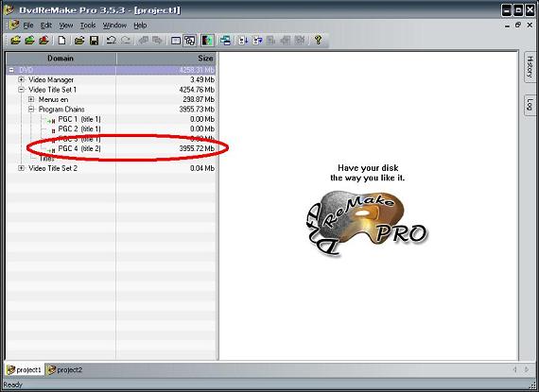This screenshot has width=539, height=392.
Task: Expand the Video Manager node
Action: point(22,79)
